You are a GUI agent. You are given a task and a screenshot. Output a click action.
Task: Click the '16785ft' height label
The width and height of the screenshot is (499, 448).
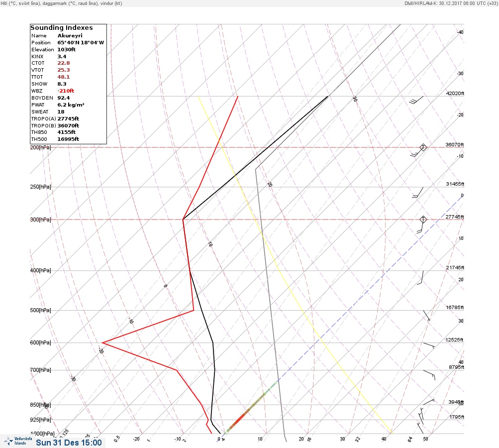[455, 307]
